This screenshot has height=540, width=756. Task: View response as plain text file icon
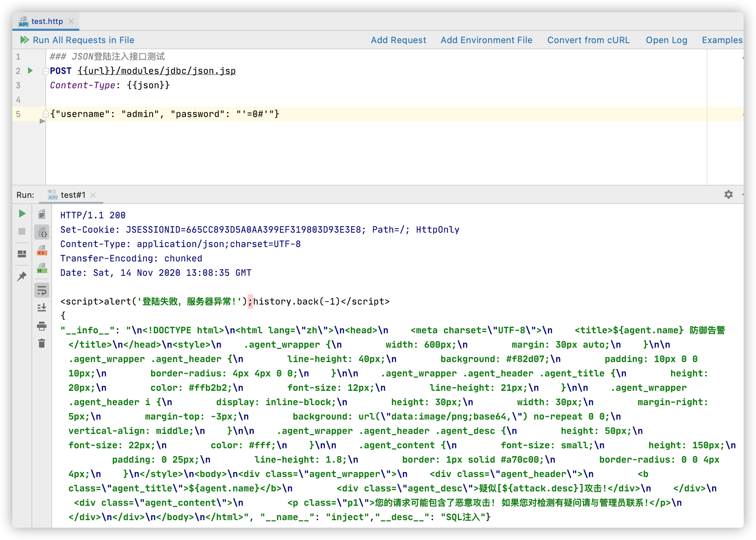(x=42, y=215)
